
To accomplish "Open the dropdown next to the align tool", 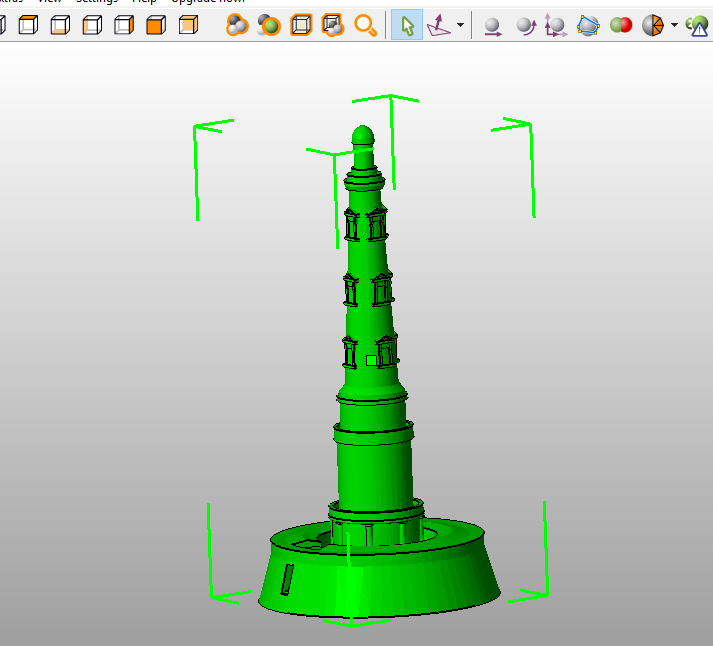I will pyautogui.click(x=461, y=25).
